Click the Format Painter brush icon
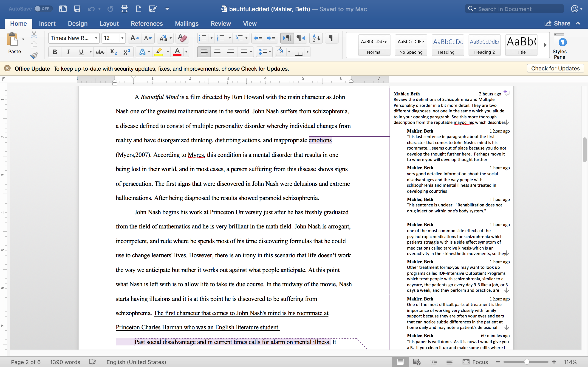Screen dimensions: 588x367 point(34,56)
